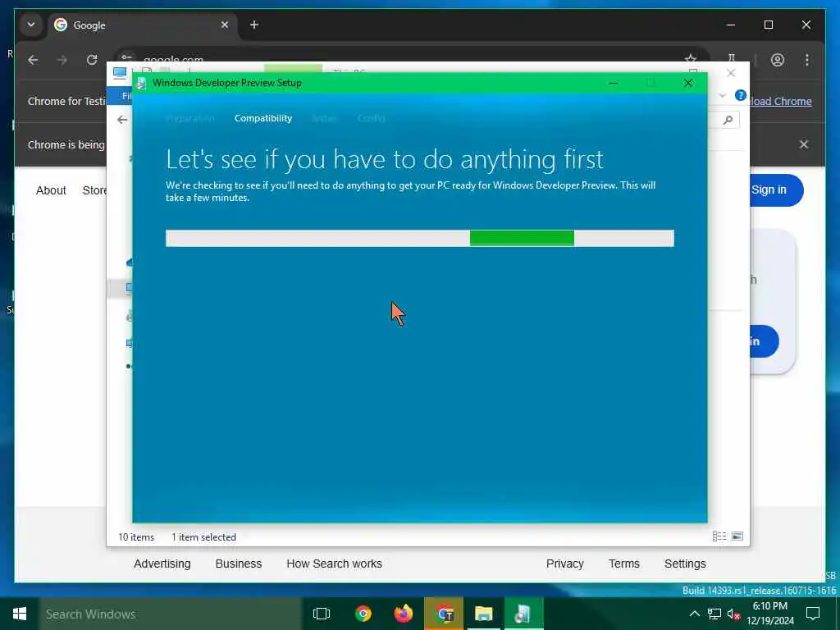Click the '10 items' status text
Image resolution: width=840 pixels, height=630 pixels.
coord(136,537)
